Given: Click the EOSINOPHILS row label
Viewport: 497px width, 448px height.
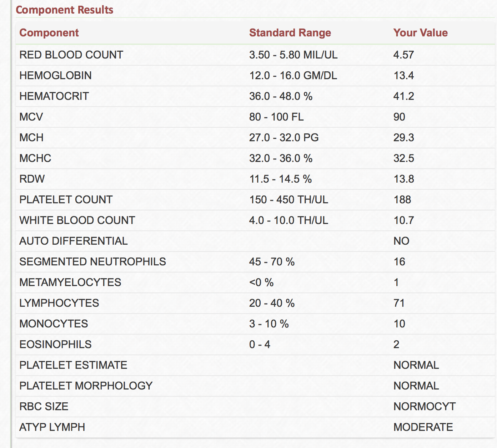Looking at the screenshot, I should pos(55,345).
